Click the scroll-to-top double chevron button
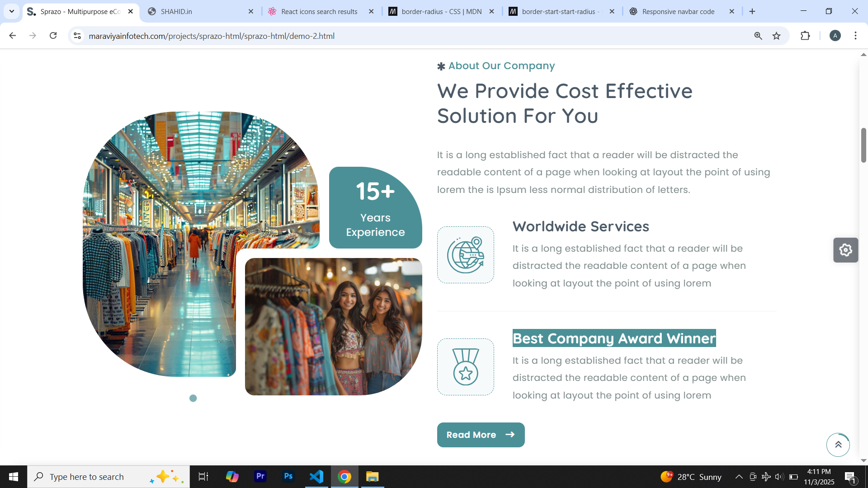Image resolution: width=868 pixels, height=488 pixels. [x=838, y=445]
